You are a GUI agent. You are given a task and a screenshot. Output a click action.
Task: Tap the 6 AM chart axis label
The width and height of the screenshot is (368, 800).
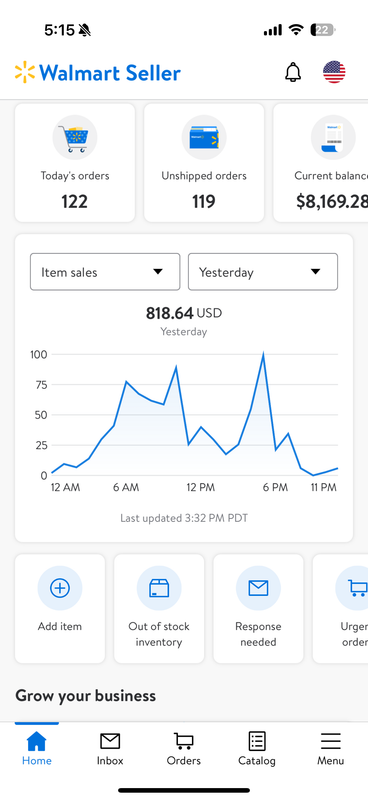click(126, 488)
